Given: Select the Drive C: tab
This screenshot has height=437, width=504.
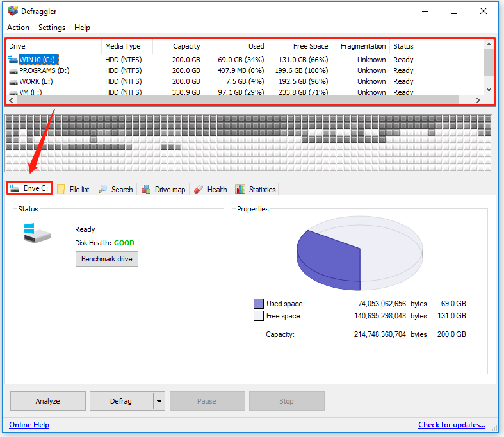Looking at the screenshot, I should click(x=29, y=188).
